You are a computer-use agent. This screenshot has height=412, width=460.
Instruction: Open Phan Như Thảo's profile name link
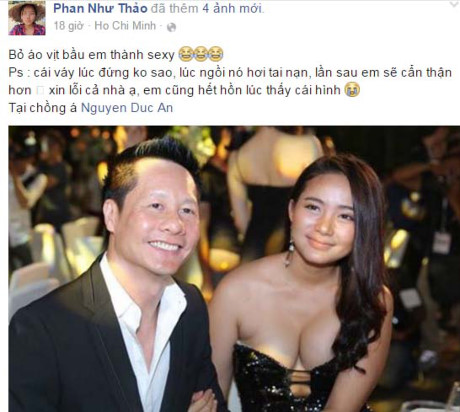click(x=100, y=9)
